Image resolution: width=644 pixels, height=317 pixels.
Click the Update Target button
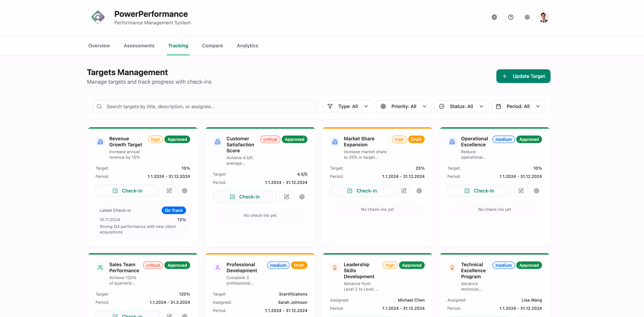523,76
